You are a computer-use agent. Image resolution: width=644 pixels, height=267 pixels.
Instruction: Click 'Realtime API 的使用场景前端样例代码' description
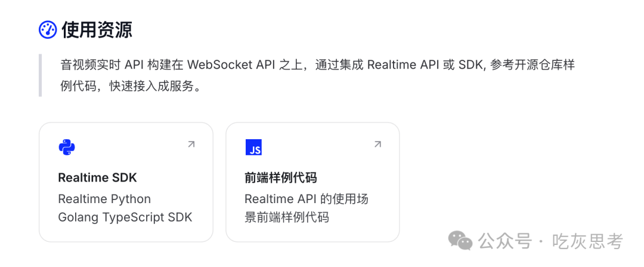306,208
